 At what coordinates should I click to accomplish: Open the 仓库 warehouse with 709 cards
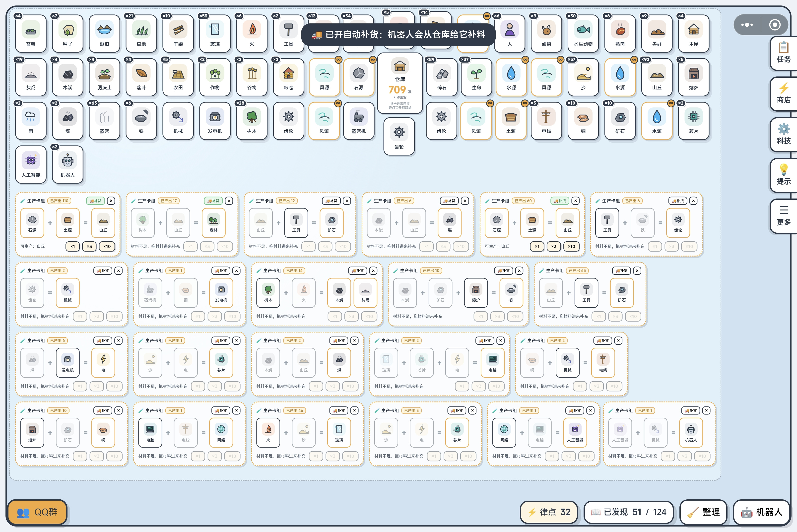coord(400,83)
